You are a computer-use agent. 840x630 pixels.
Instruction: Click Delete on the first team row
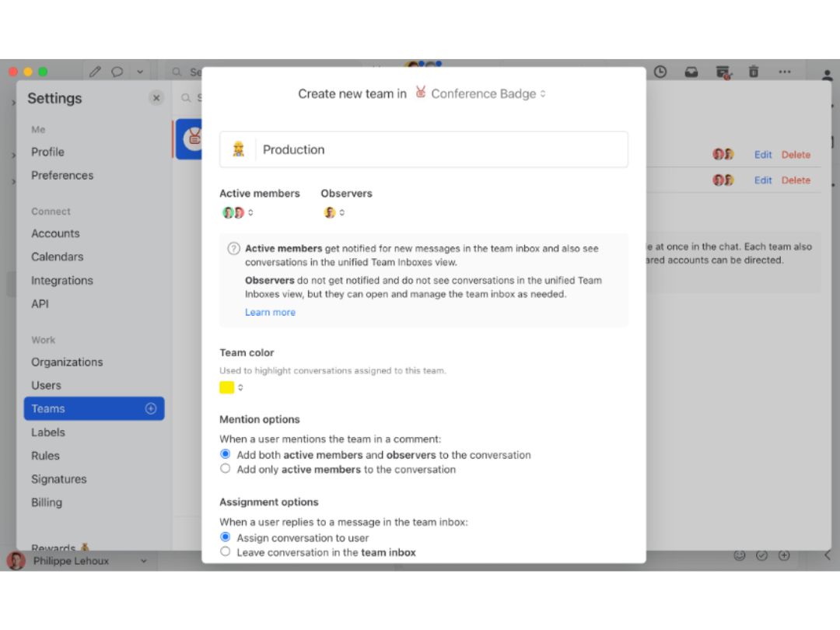(796, 155)
